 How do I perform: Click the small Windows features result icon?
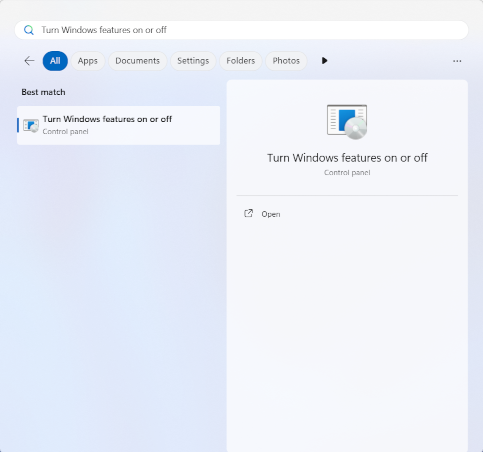click(31, 126)
